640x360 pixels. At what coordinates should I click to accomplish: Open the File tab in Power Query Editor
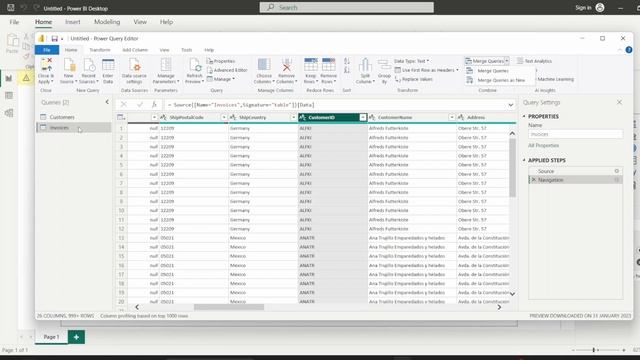(x=47, y=50)
